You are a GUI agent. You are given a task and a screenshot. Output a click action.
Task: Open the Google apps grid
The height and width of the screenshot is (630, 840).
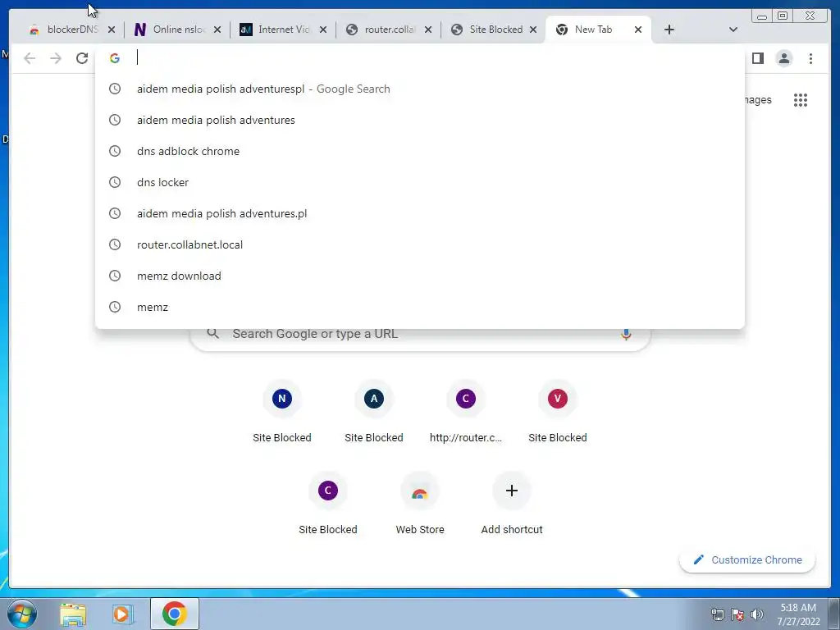[x=801, y=99]
